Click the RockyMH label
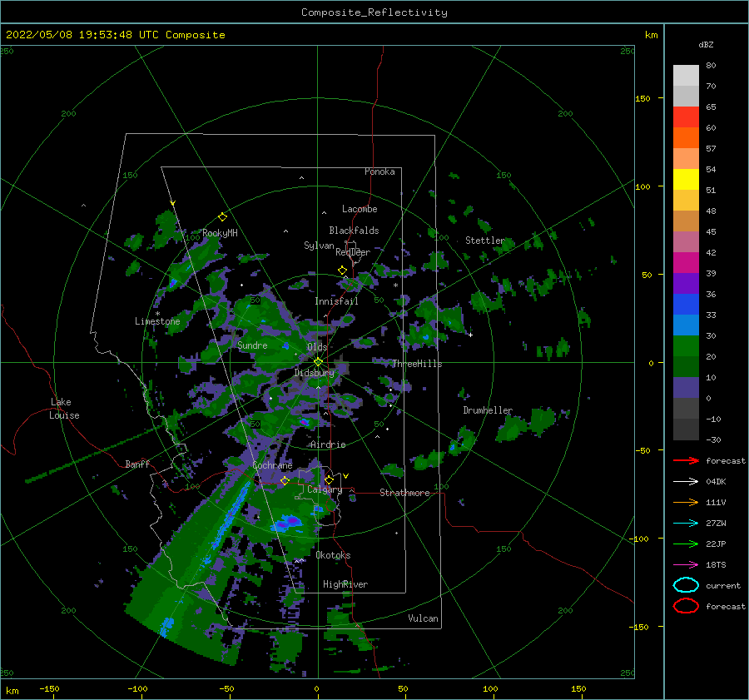 click(x=220, y=233)
